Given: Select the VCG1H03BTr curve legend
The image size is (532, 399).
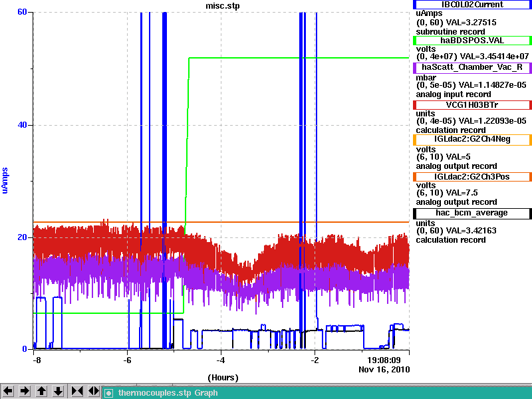Looking at the screenshot, I should click(x=472, y=105).
